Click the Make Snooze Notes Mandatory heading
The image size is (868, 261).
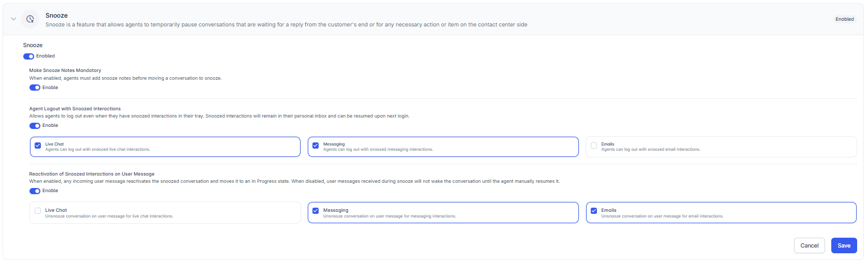pos(65,70)
